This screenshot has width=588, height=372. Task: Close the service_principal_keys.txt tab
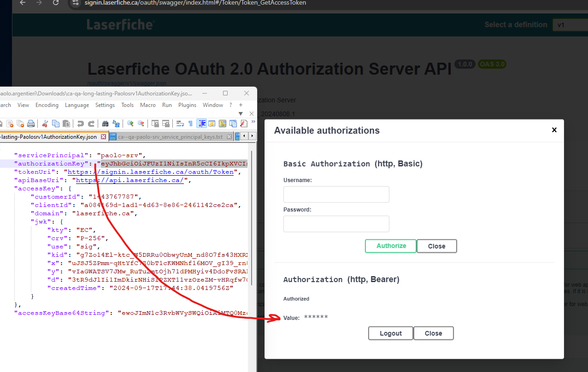[x=229, y=137]
